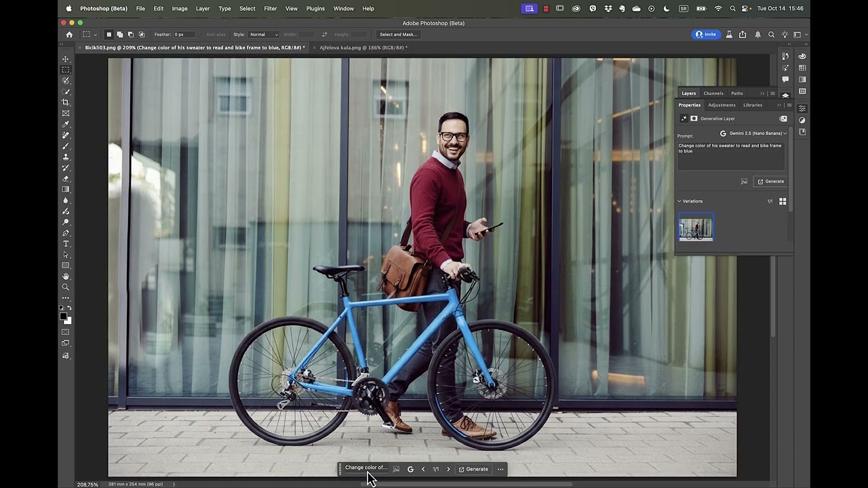Open the Share icon in top bar

pos(743,35)
